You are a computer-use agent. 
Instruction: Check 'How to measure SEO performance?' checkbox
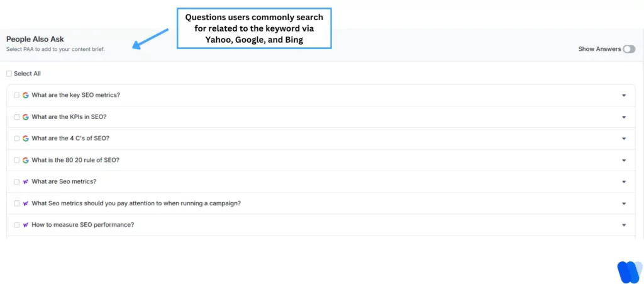pyautogui.click(x=17, y=225)
